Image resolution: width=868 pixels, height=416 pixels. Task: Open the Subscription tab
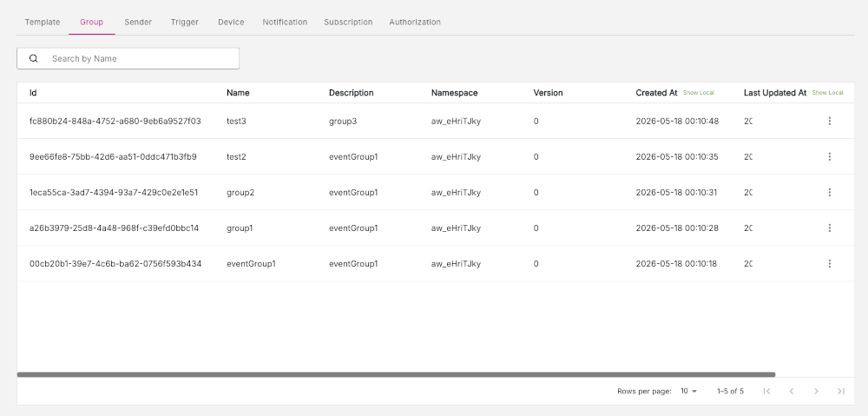(348, 23)
